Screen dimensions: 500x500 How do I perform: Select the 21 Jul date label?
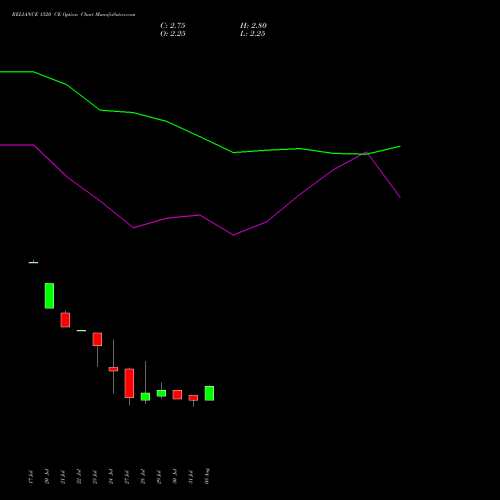pos(63,477)
